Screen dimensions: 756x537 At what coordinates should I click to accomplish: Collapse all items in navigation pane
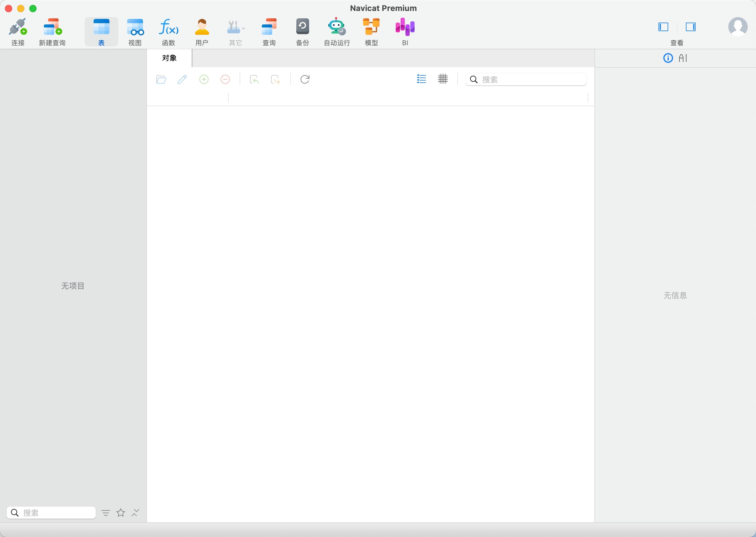[135, 513]
